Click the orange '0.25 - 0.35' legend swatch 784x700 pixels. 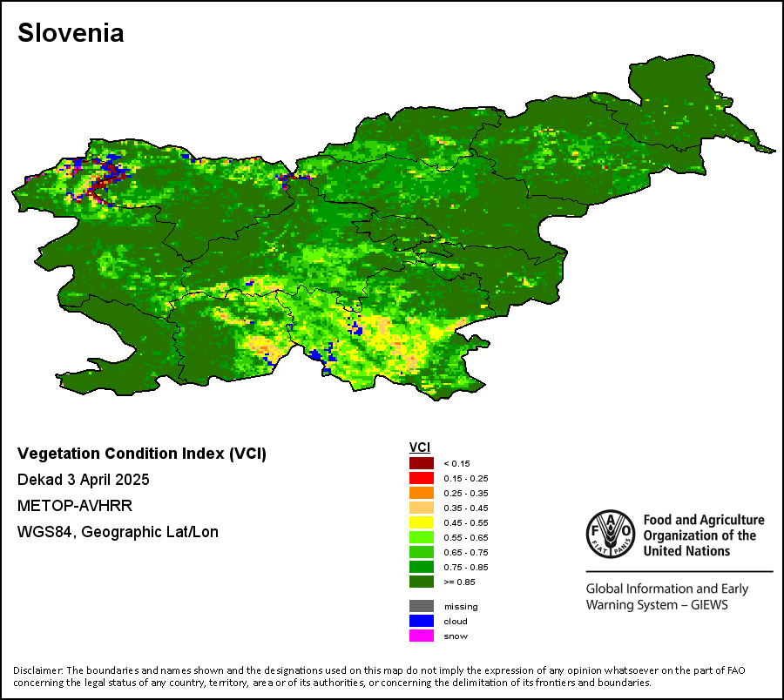point(422,493)
